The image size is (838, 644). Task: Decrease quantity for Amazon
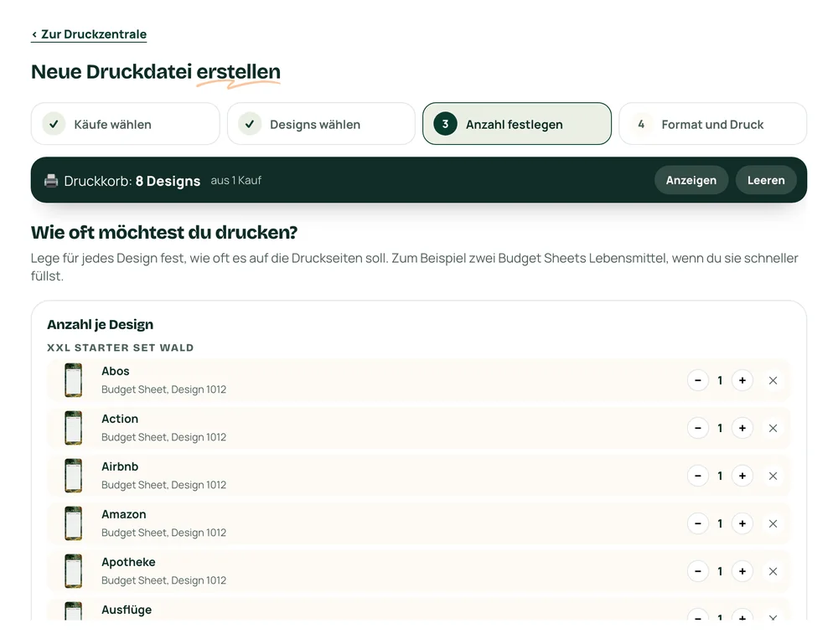(697, 523)
